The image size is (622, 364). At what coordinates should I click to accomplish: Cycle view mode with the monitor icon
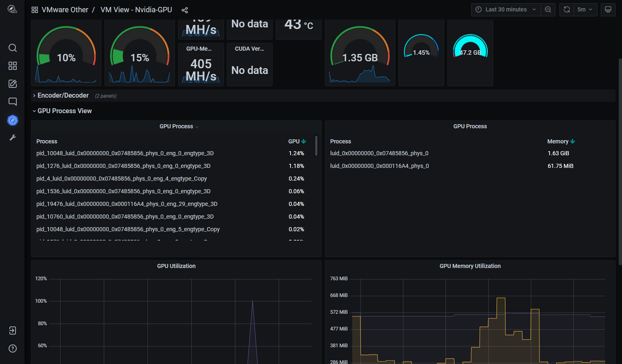click(x=608, y=9)
